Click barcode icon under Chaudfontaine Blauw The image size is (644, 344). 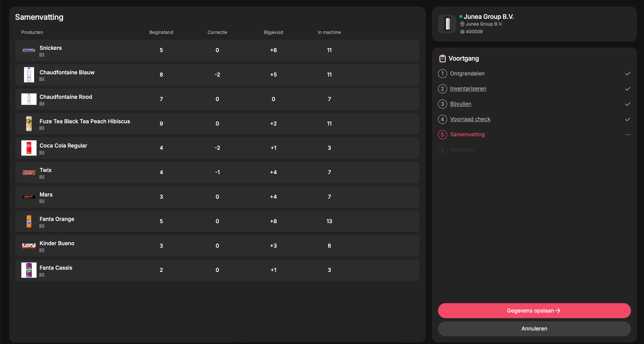point(42,79)
